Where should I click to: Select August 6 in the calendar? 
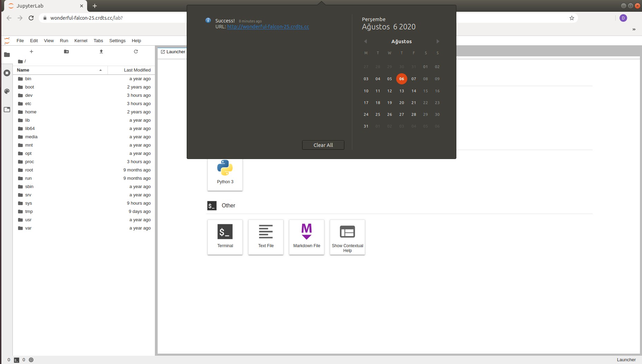point(401,79)
